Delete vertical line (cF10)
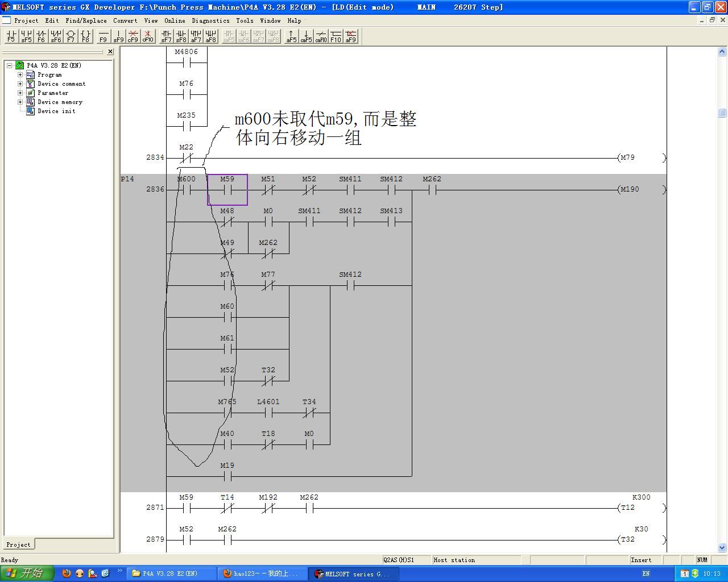The width and height of the screenshot is (728, 582). [x=148, y=36]
